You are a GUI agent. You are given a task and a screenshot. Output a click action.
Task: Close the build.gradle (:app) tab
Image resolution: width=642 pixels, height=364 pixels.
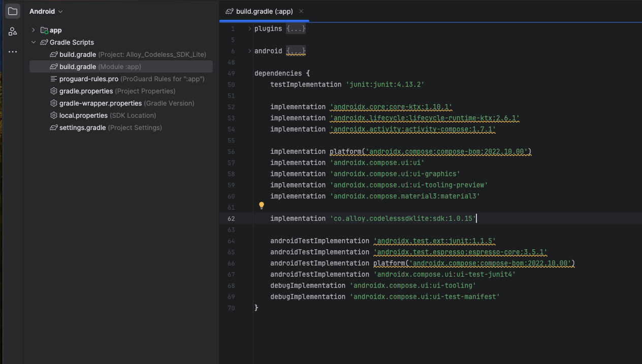301,11
